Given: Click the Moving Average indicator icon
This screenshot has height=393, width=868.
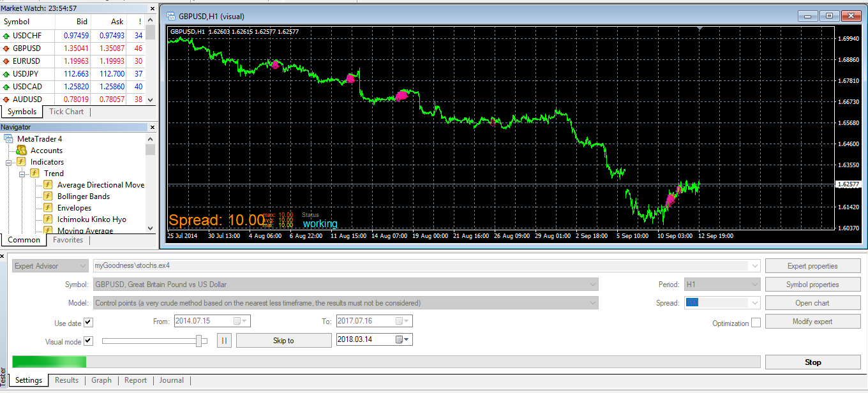Looking at the screenshot, I should pos(48,230).
